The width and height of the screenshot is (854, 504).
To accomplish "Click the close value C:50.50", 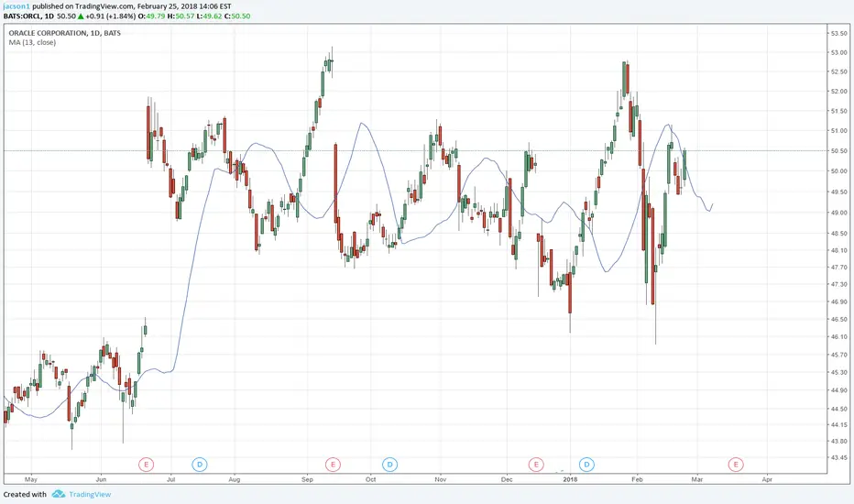I will [237, 16].
